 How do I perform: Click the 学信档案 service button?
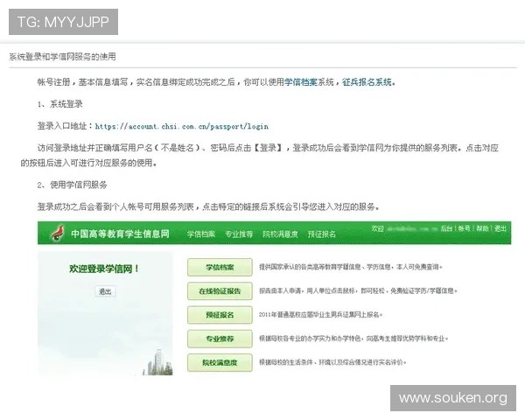tap(220, 267)
